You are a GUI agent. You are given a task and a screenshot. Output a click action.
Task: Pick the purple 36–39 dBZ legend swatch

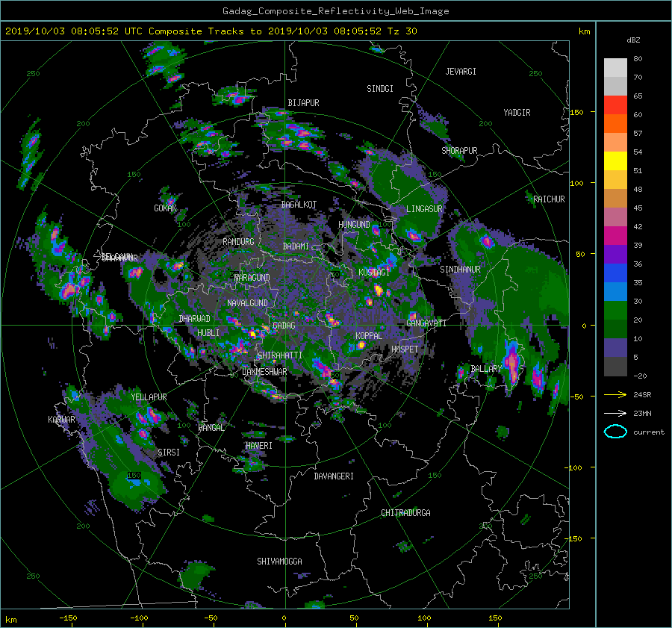click(x=615, y=254)
